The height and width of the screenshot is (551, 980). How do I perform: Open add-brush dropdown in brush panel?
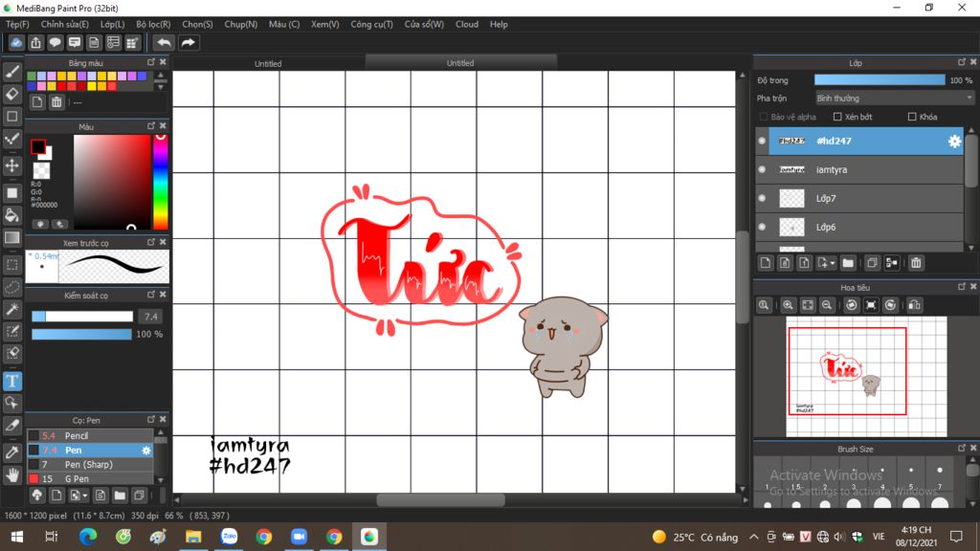tap(85, 496)
